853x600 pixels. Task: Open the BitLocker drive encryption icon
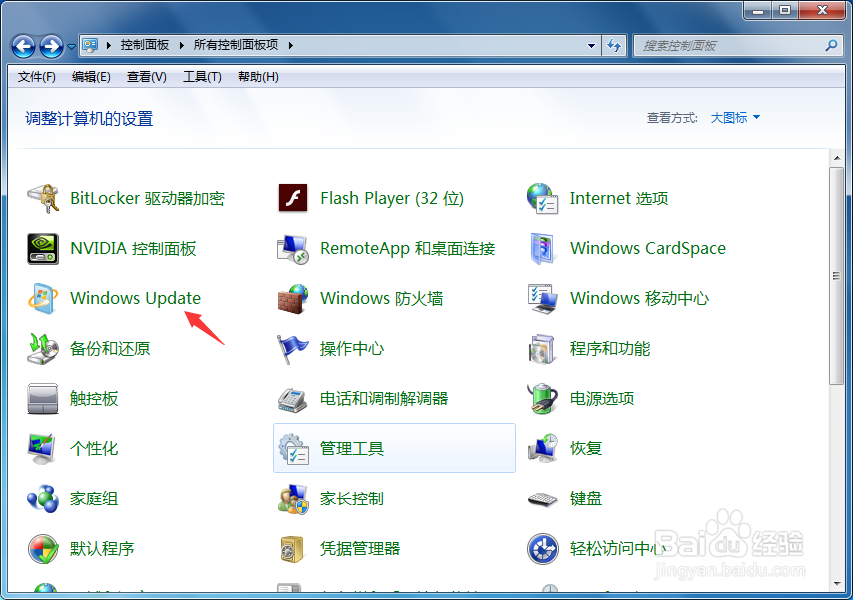point(43,199)
